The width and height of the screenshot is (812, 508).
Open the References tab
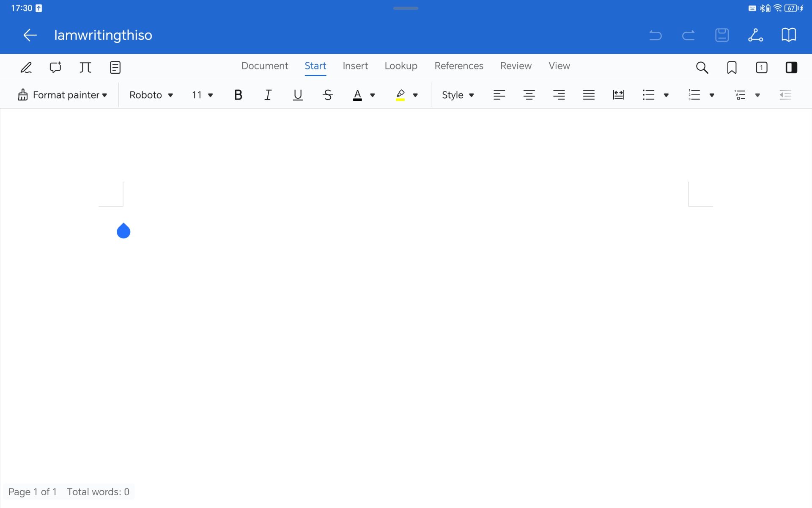pyautogui.click(x=459, y=66)
